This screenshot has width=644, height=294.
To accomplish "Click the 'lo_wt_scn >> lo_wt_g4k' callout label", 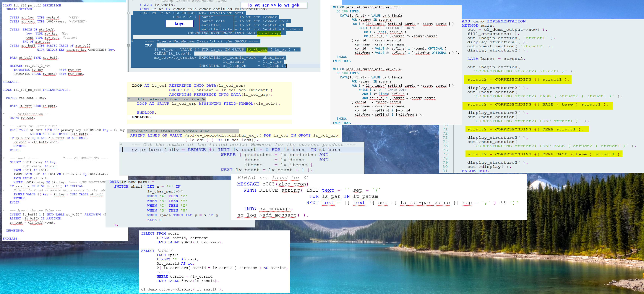I will coord(273,5).
